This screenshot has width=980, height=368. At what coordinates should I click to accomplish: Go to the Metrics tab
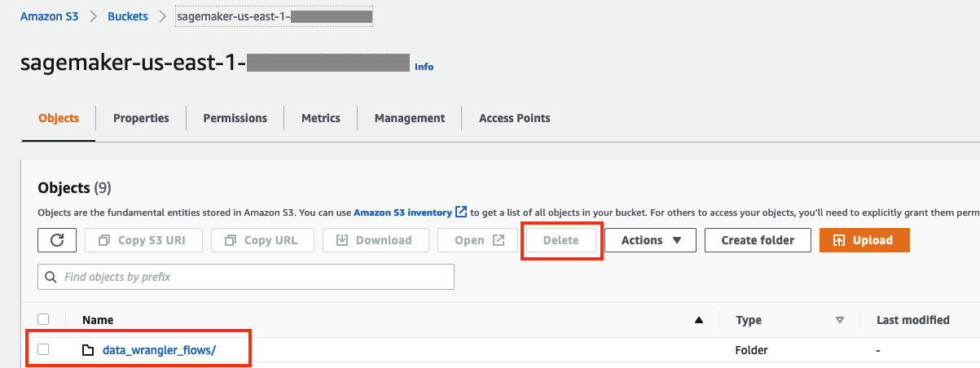click(x=321, y=118)
